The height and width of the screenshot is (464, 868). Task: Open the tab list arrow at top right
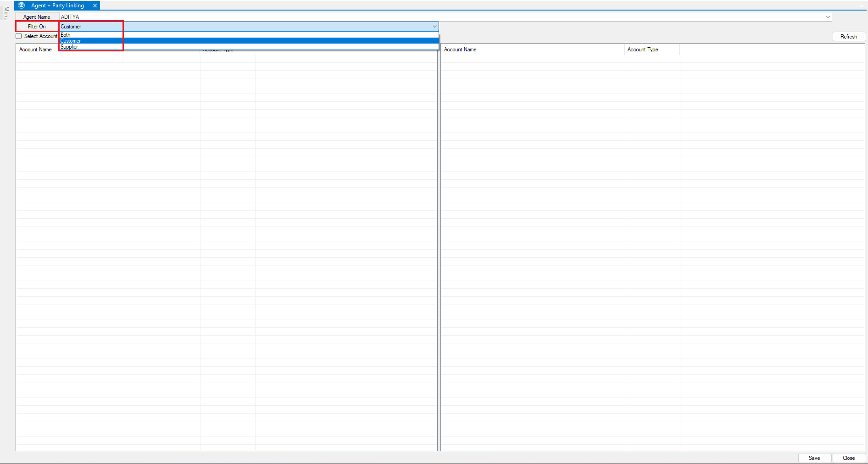click(x=862, y=6)
